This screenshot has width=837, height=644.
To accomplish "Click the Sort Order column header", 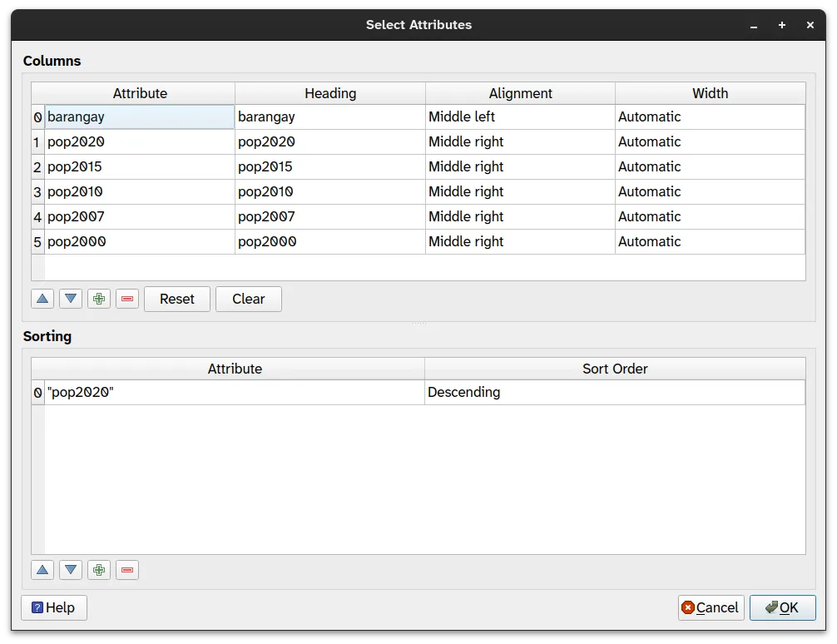I will tap(614, 369).
